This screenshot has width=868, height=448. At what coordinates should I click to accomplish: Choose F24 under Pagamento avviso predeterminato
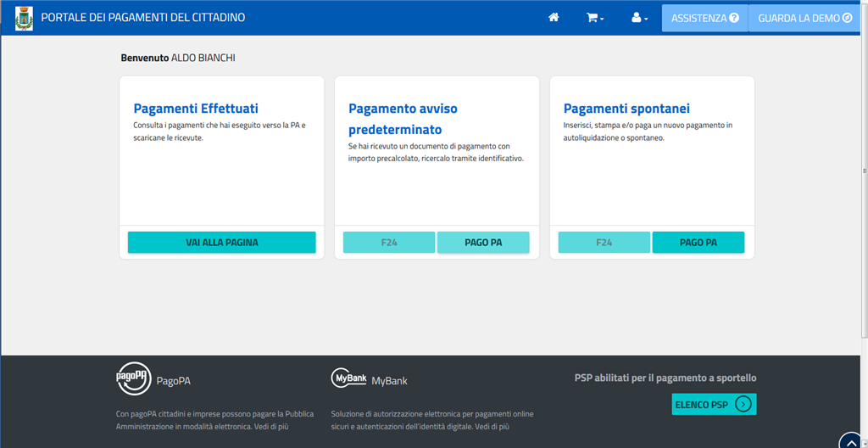389,243
